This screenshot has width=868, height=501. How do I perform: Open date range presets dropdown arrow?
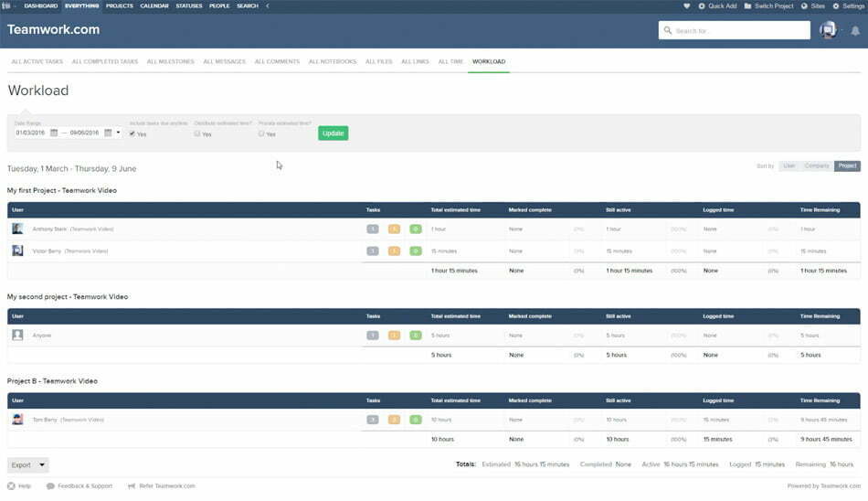[118, 133]
